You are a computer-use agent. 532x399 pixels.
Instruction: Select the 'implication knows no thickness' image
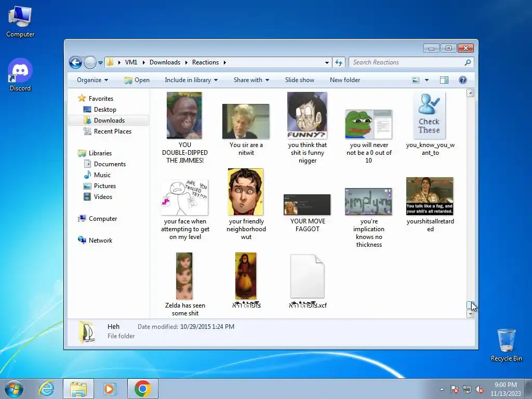(368, 202)
